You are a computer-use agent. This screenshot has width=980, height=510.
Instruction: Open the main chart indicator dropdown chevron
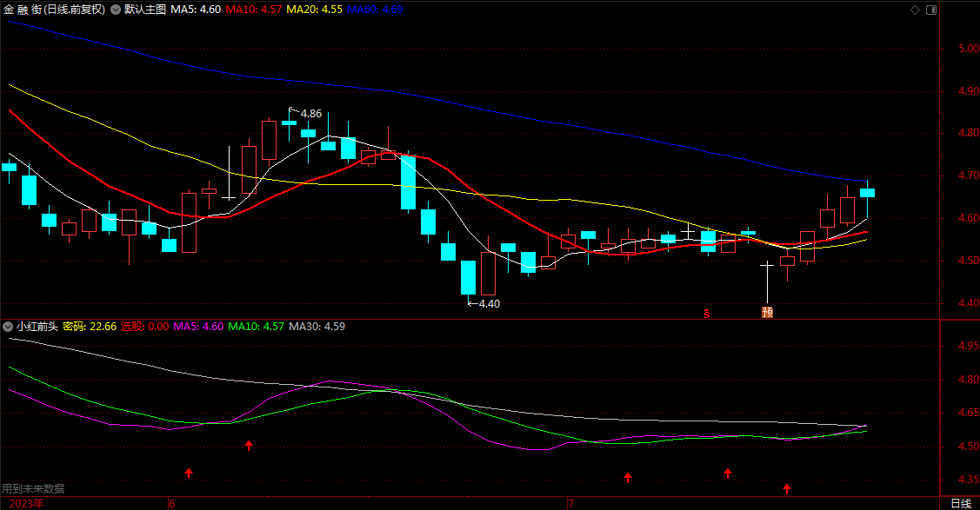(x=116, y=10)
